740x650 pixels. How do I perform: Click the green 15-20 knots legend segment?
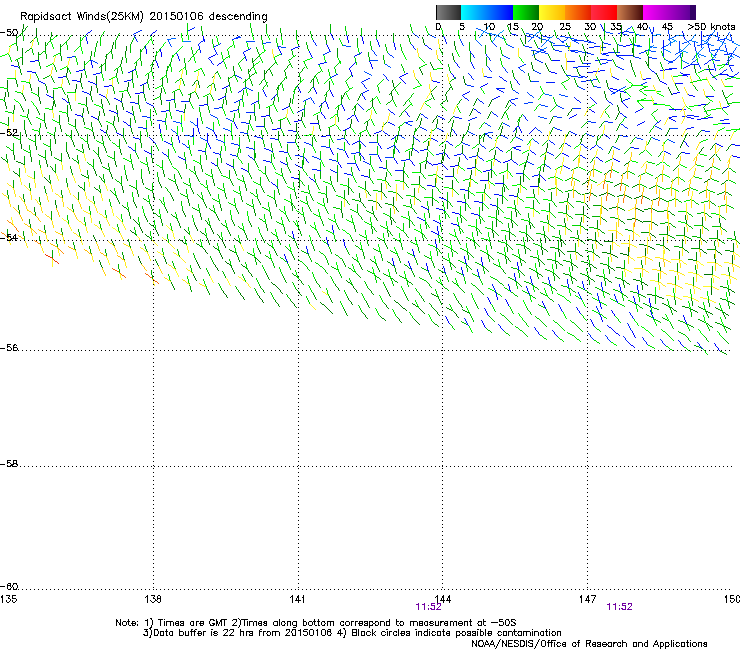(x=526, y=12)
